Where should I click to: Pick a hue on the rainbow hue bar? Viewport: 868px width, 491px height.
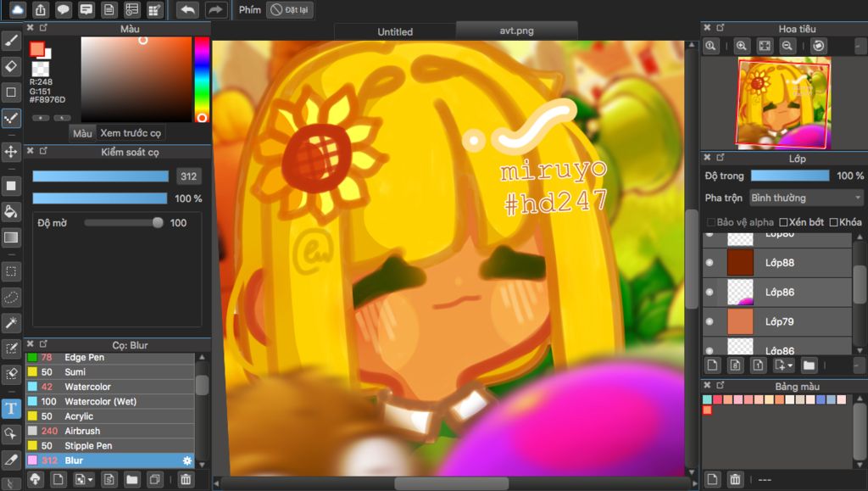(x=202, y=79)
